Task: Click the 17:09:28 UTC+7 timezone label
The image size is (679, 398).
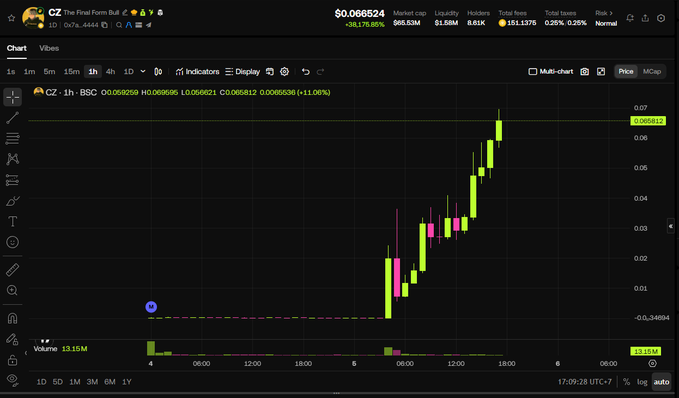Action: coord(585,382)
